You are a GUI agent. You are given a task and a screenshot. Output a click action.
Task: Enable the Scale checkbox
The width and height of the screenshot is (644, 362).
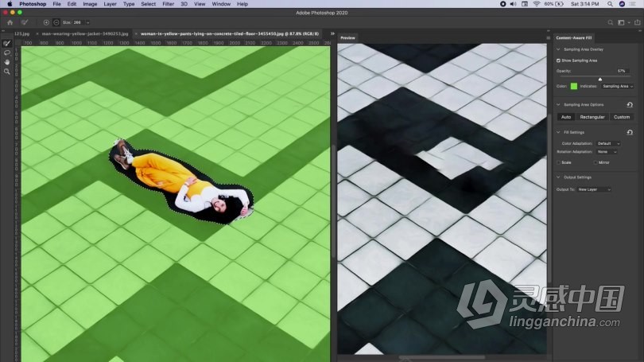558,162
